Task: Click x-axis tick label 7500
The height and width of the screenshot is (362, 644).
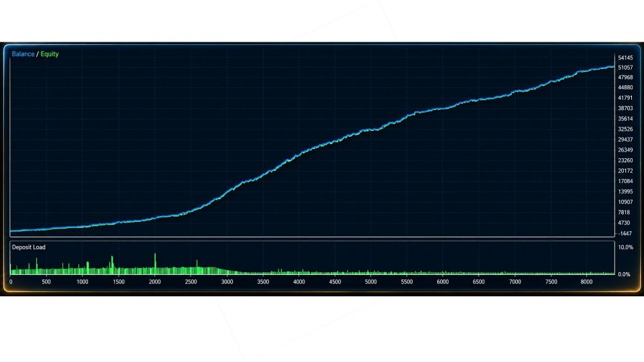Action: point(551,282)
